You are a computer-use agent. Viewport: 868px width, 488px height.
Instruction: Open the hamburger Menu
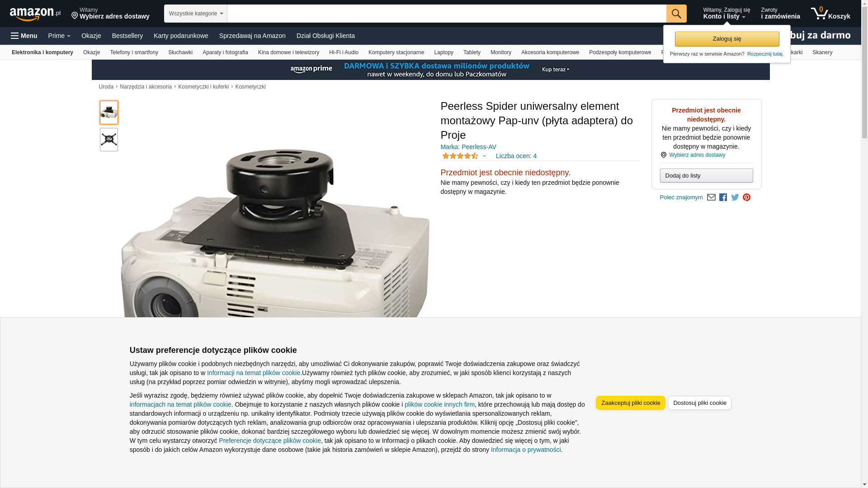click(x=24, y=36)
